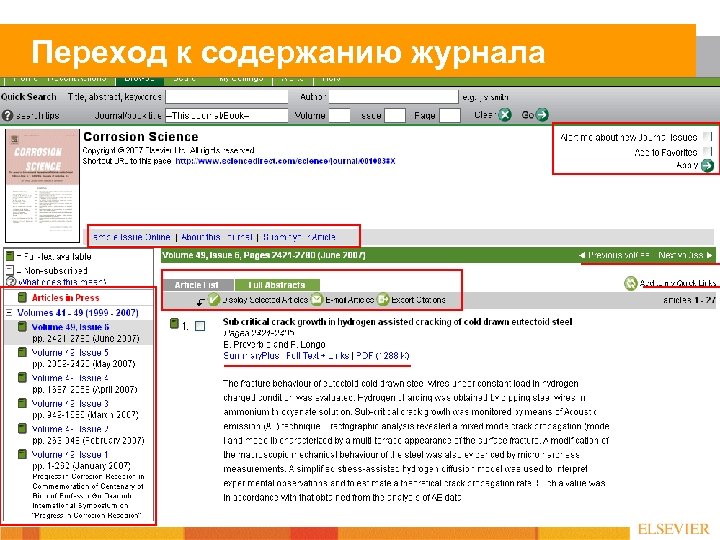Screen dimensions: 720x540
Task: Click the Page input field
Action: point(450,116)
